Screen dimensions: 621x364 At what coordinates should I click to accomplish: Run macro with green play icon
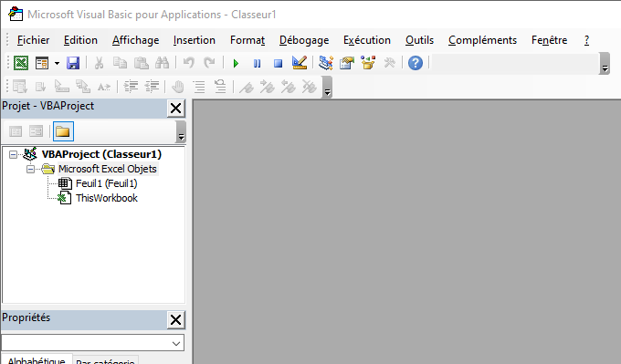coord(236,63)
